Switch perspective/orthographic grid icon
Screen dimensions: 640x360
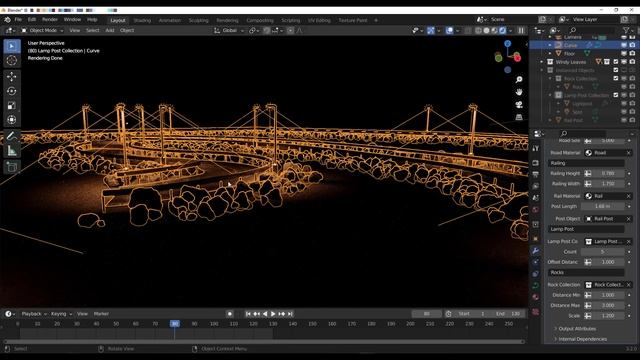[519, 117]
